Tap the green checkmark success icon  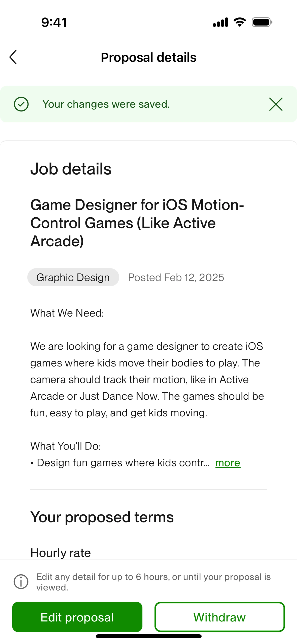pyautogui.click(x=21, y=104)
